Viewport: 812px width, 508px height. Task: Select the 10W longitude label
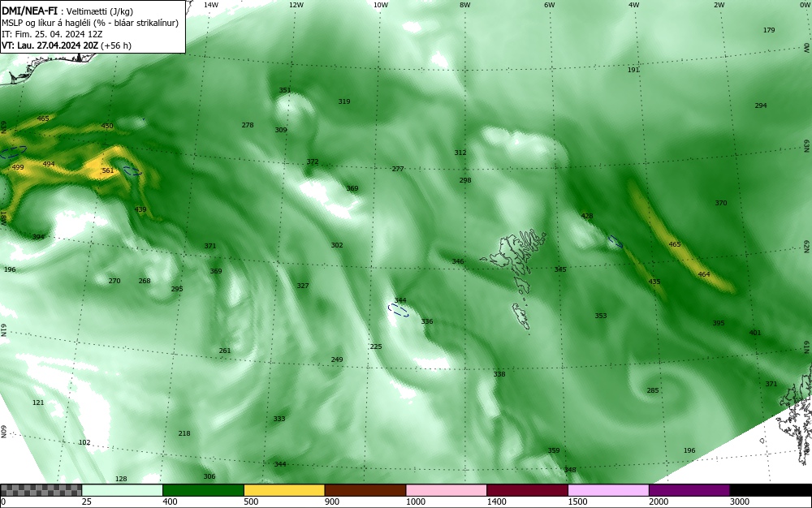(x=381, y=5)
